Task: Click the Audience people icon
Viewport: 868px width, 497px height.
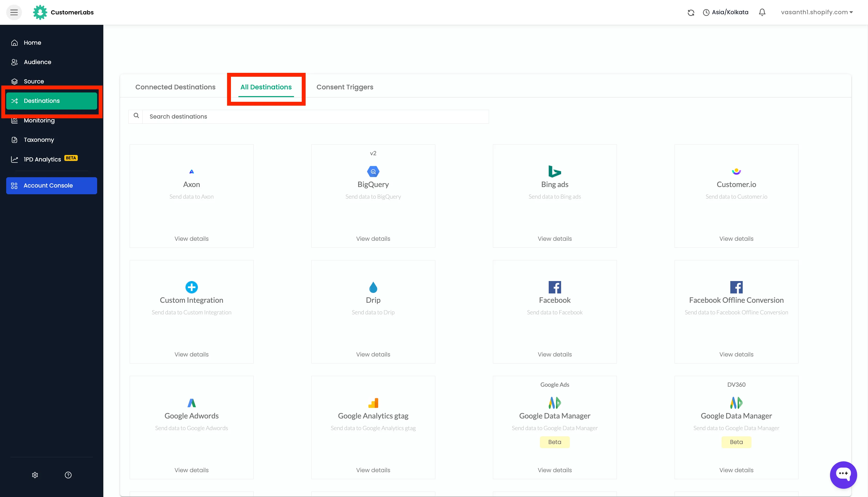Action: 14,62
